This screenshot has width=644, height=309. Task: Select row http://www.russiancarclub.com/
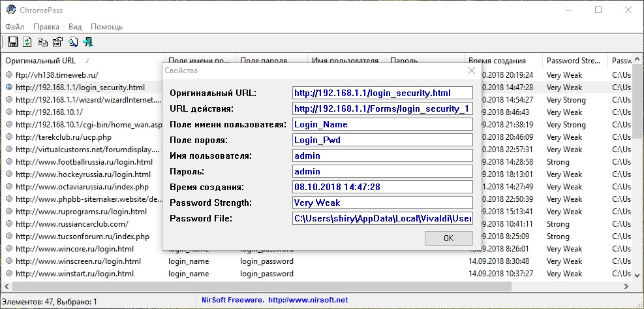click(72, 224)
